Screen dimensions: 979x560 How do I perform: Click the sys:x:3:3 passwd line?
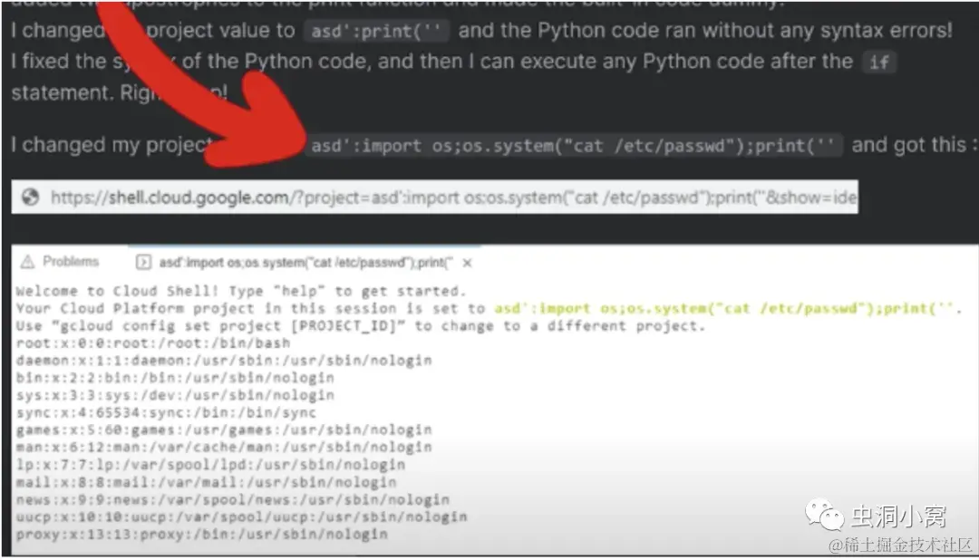click(175, 395)
